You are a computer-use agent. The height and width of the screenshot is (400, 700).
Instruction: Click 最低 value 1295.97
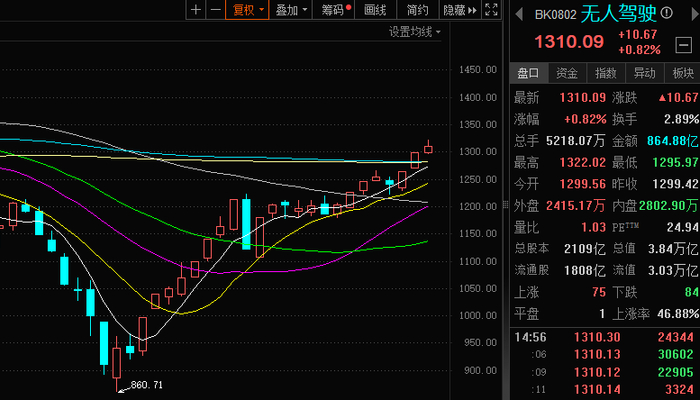tap(675, 162)
